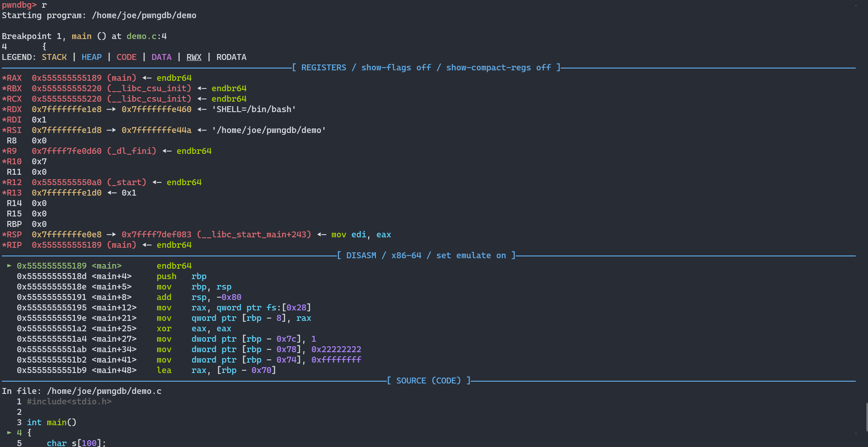868x447 pixels.
Task: Click the changed-register asterisk beside RIP
Action: click(x=4, y=245)
